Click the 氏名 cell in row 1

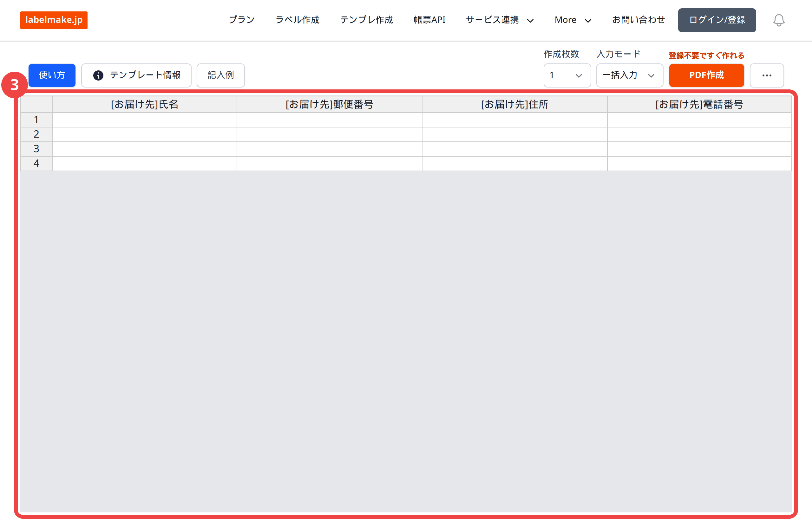coord(145,120)
